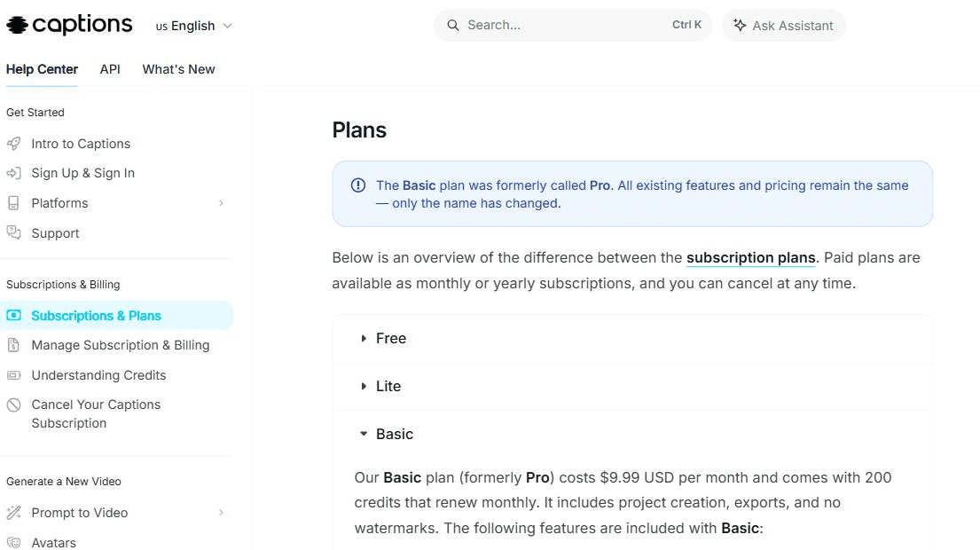Expand the Platforms chevron
This screenshot has height=550, width=980.
click(x=221, y=203)
